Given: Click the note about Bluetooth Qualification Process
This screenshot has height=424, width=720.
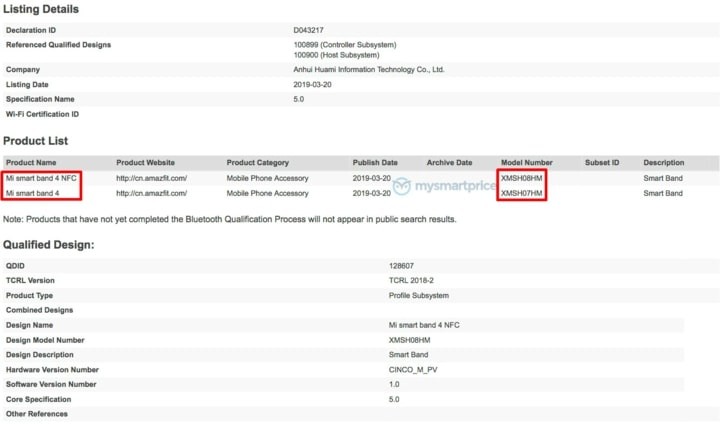Looking at the screenshot, I should (x=230, y=220).
